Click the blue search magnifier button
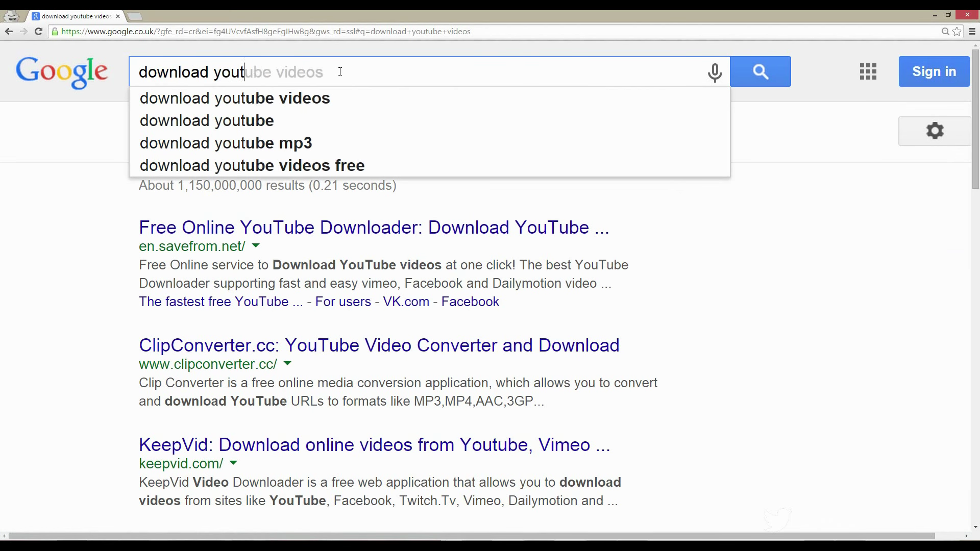Screen dimensions: 980x551 point(761,71)
